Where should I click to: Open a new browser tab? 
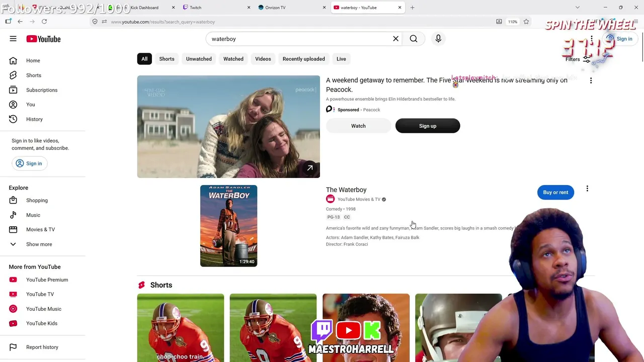[x=412, y=8]
